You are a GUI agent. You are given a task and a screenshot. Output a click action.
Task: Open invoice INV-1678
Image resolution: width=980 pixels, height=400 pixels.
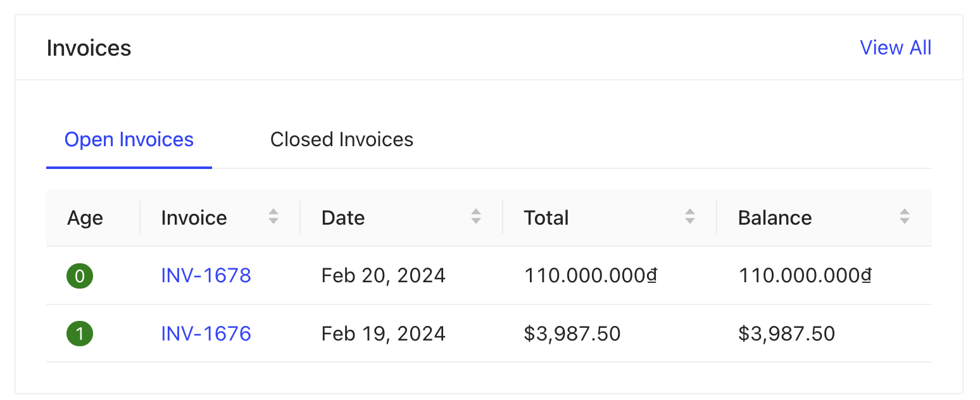click(206, 275)
